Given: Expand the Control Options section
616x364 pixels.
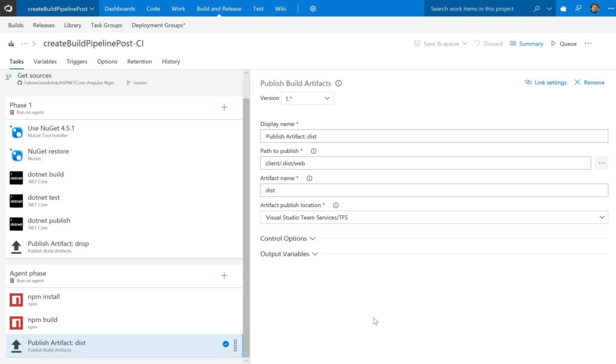Looking at the screenshot, I should pyautogui.click(x=288, y=238).
